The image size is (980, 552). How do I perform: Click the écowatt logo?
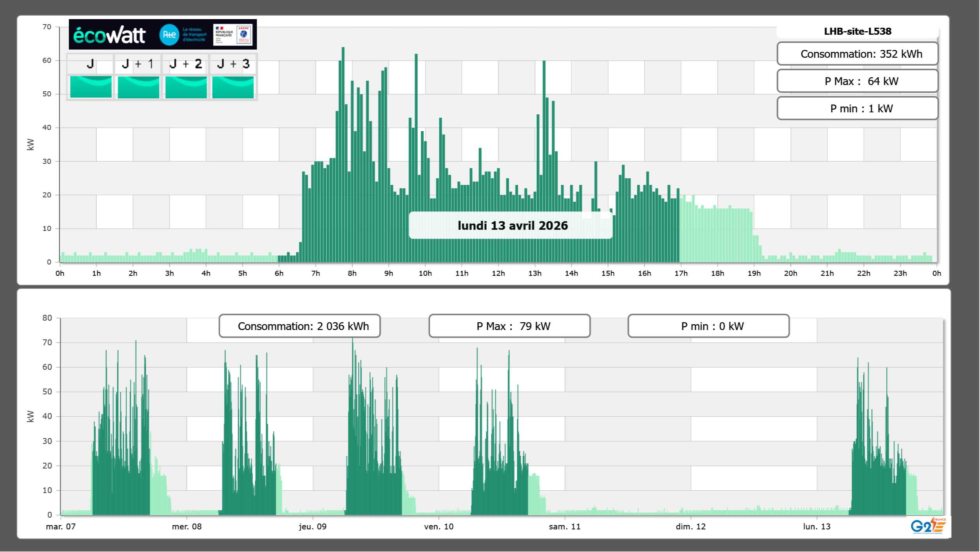pyautogui.click(x=109, y=35)
